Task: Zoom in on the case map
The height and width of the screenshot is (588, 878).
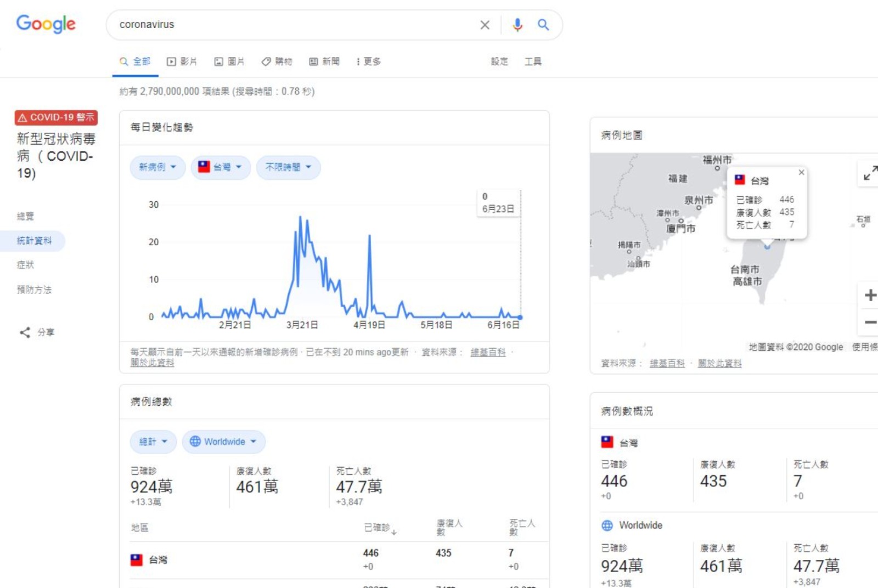Action: (870, 295)
